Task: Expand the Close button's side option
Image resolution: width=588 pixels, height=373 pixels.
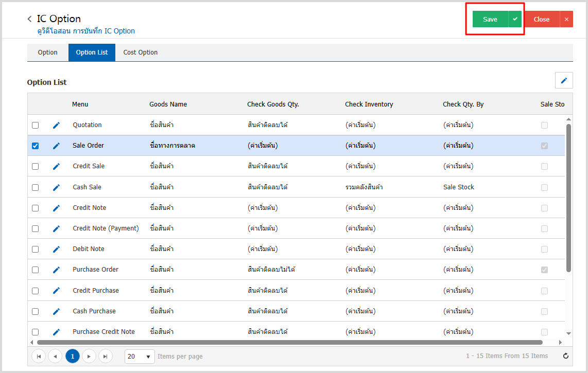Action: tap(566, 19)
